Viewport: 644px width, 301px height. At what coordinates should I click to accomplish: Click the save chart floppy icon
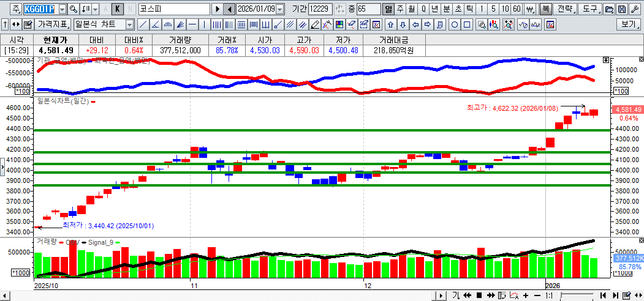(x=621, y=9)
